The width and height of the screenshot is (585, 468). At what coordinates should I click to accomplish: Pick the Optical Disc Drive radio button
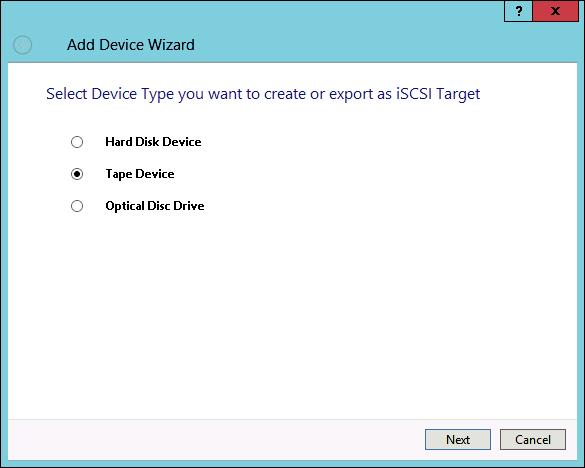77,206
